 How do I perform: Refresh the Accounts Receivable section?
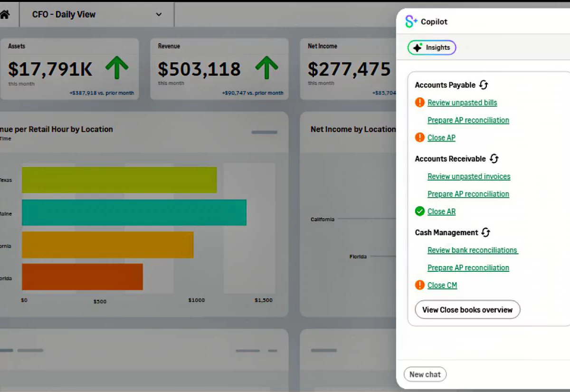click(x=494, y=159)
